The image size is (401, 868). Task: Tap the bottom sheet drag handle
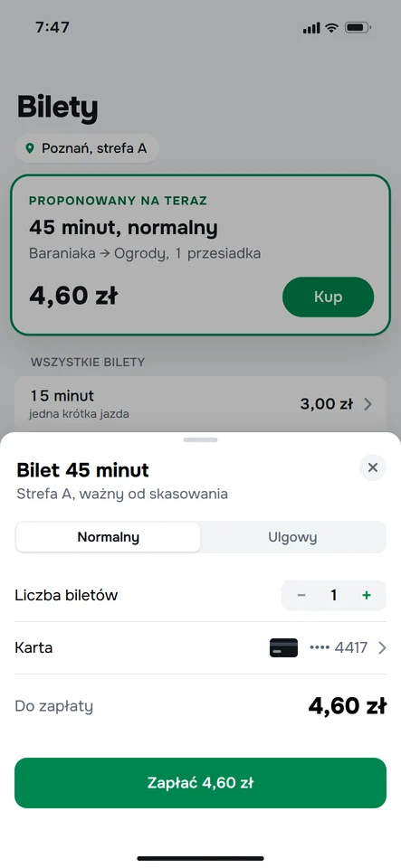pyautogui.click(x=201, y=439)
